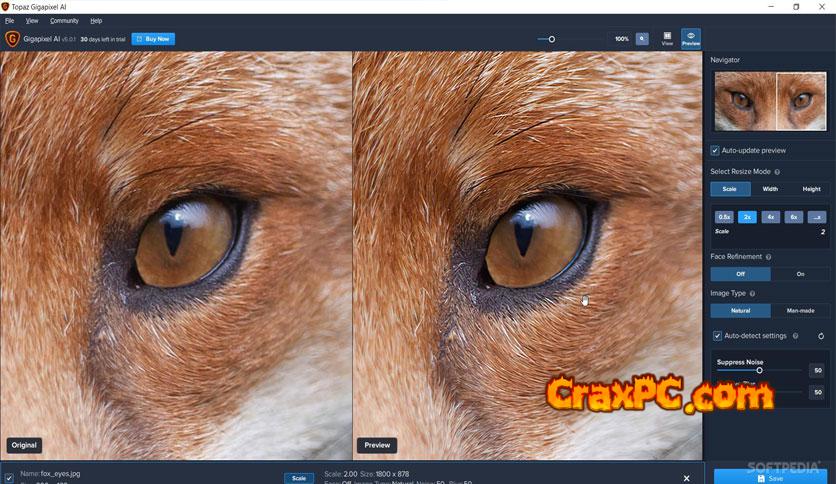Select Scale resize mode

(730, 189)
